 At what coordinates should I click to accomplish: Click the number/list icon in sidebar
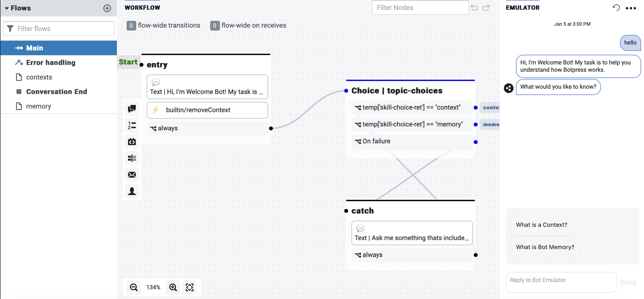[132, 125]
